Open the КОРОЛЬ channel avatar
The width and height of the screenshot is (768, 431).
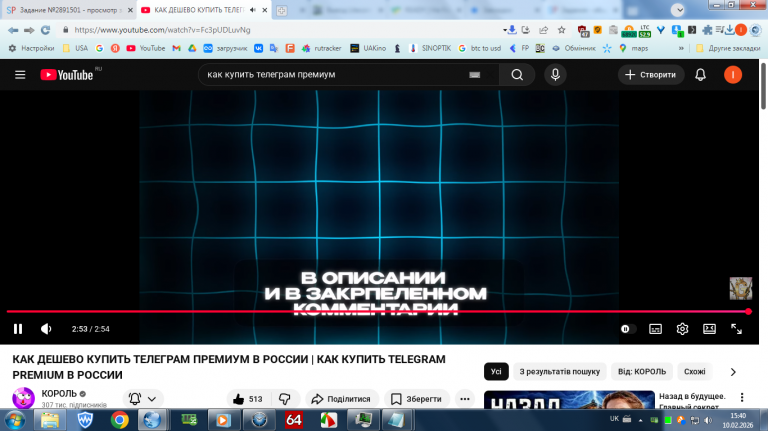tap(24, 398)
